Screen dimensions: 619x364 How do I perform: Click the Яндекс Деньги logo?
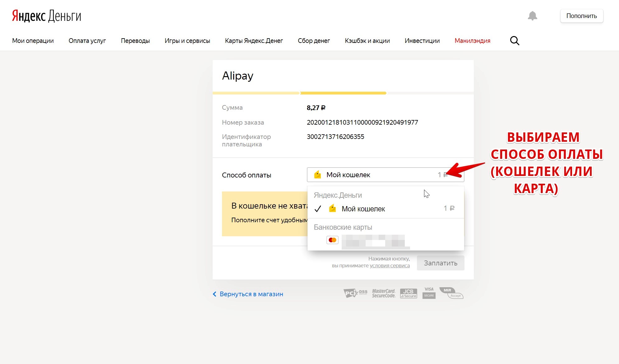tap(47, 16)
